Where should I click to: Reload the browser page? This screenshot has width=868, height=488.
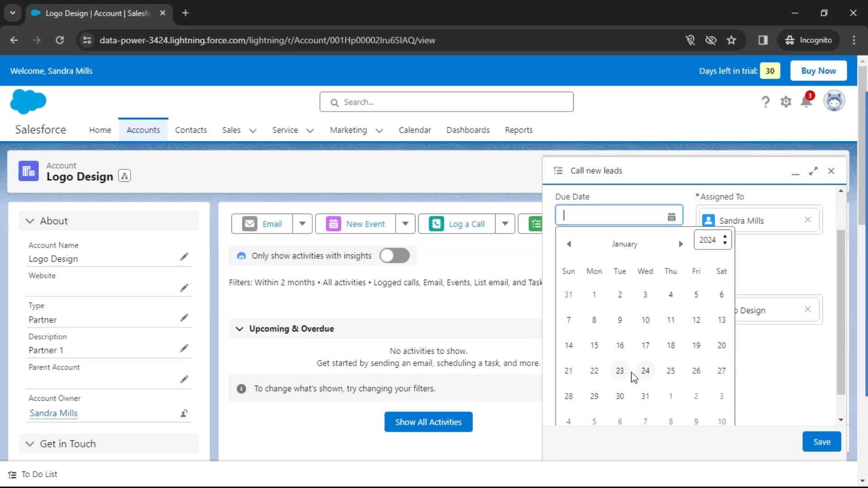(x=60, y=40)
